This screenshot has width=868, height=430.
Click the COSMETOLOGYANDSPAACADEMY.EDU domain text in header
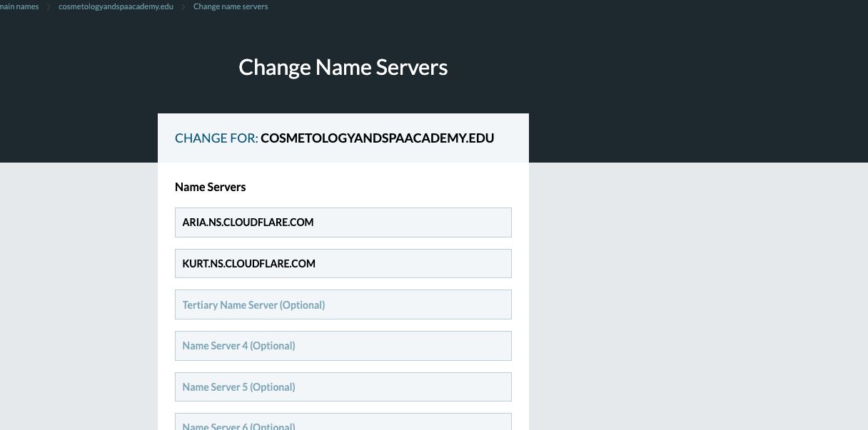(x=378, y=138)
